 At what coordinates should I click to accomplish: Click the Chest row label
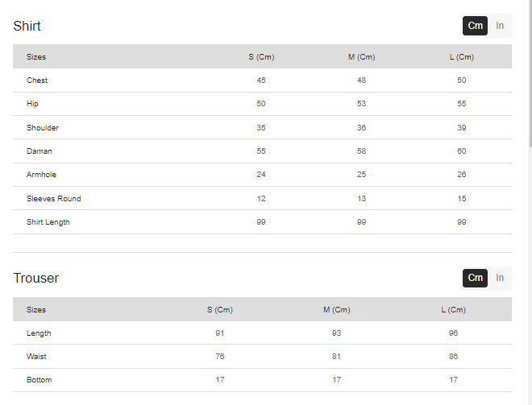pos(37,81)
